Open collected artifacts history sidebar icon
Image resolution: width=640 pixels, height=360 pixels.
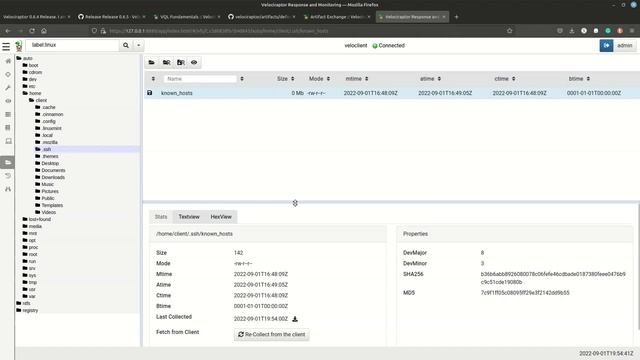point(8,176)
